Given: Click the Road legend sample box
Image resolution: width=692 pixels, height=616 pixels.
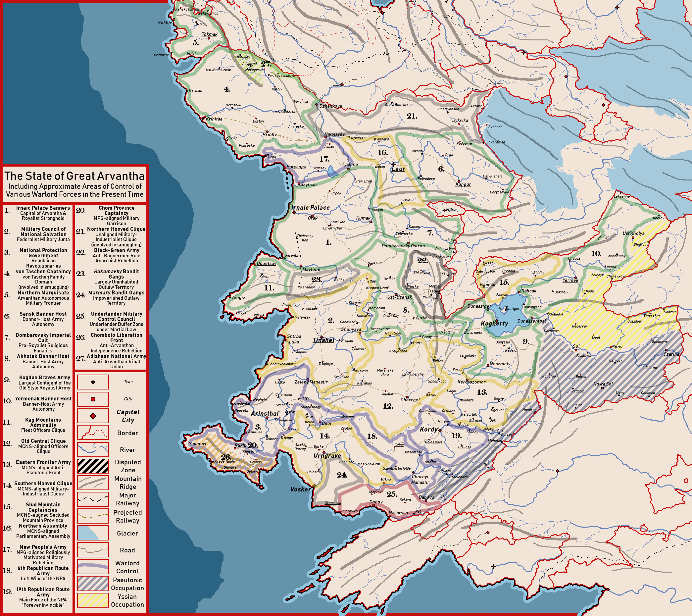Looking at the screenshot, I should coord(93,550).
